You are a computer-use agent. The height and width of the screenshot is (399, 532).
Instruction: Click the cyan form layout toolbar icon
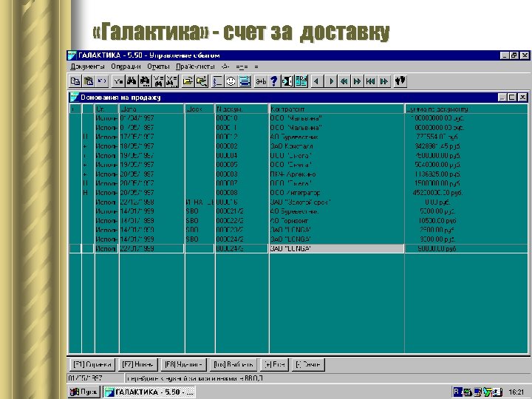tap(301, 81)
